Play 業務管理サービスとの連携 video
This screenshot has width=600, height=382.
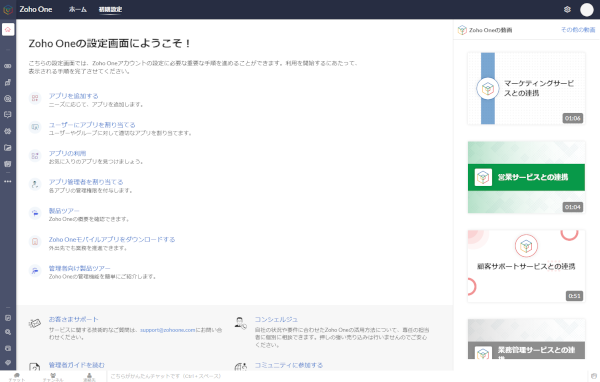coord(526,339)
